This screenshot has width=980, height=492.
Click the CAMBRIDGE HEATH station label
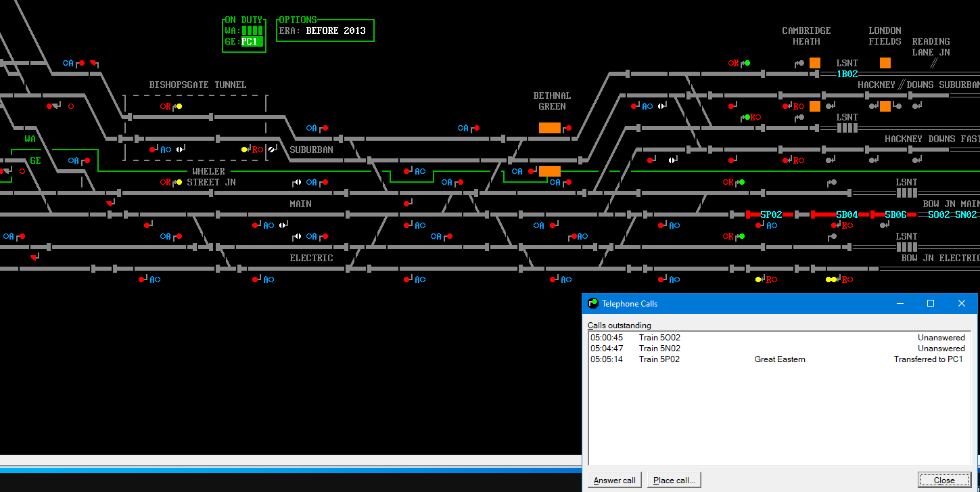[x=807, y=36]
